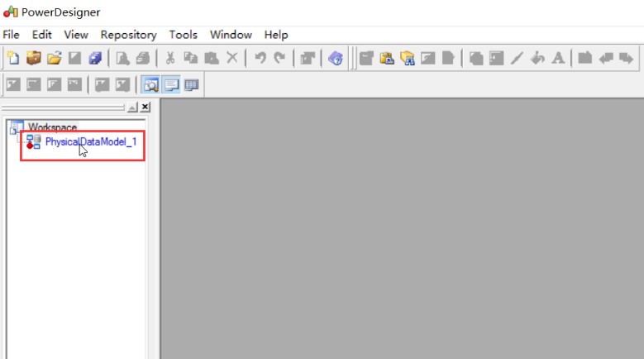Image resolution: width=644 pixels, height=359 pixels.
Task: Click the letter A font icon
Action: [x=558, y=59]
